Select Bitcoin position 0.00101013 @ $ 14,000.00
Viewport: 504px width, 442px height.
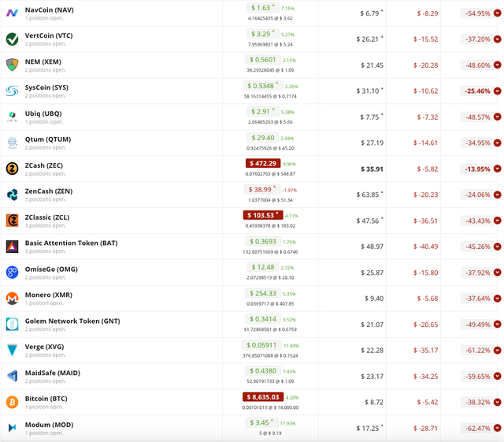point(270,407)
